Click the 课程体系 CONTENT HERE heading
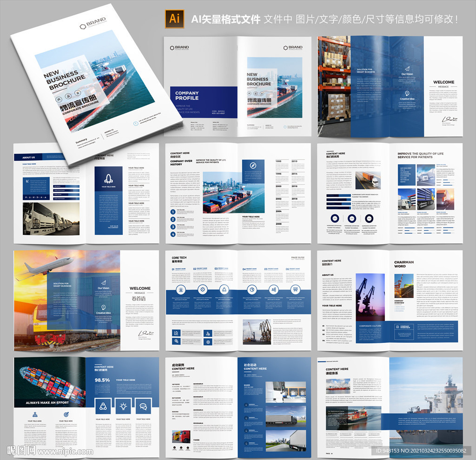The width and height of the screenshot is (476, 460). [x=337, y=371]
